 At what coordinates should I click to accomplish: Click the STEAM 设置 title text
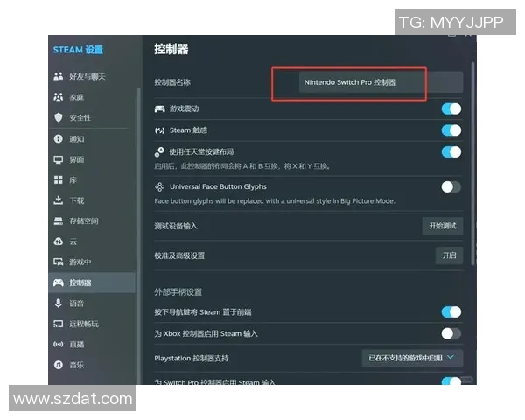[78, 50]
